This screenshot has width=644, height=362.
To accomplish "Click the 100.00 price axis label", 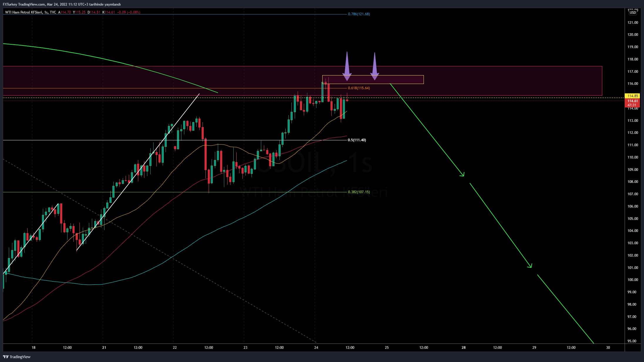I will tap(633, 280).
